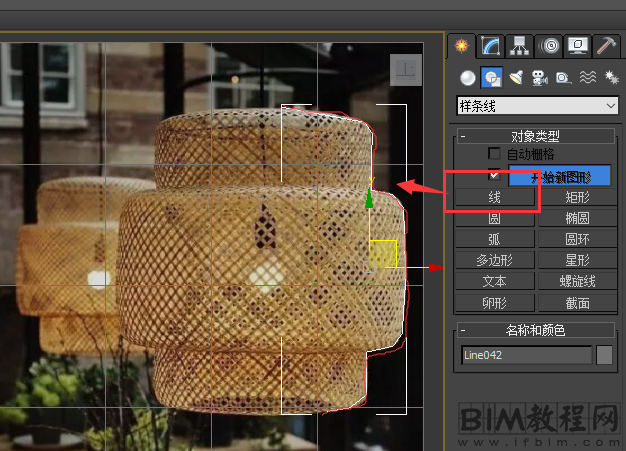Select the Geometry sphere category icon
Viewport: 626px width, 451px height.
tap(467, 77)
